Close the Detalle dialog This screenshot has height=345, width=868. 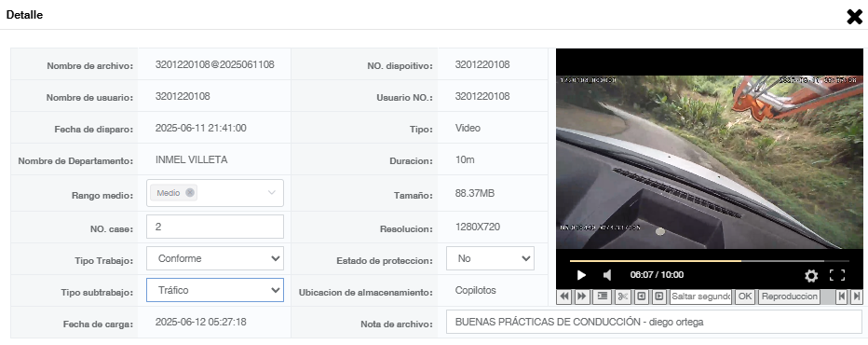pos(855,17)
